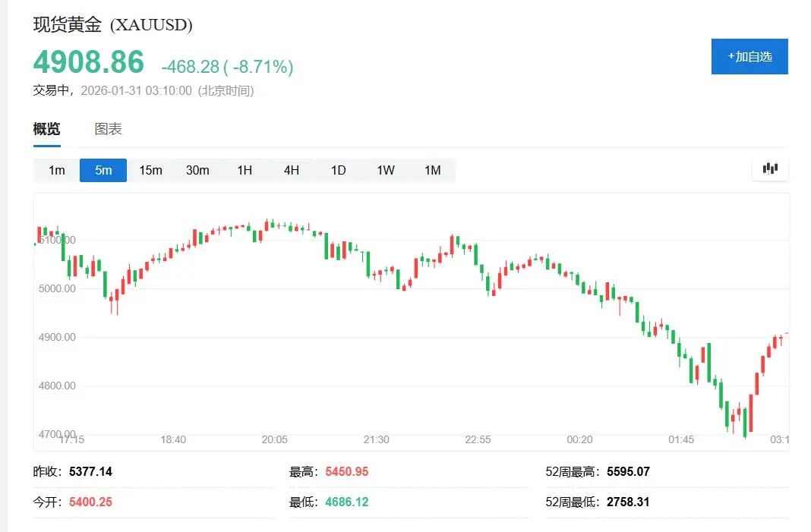Switch to the 1W interval
The height and width of the screenshot is (532, 811).
pos(385,170)
